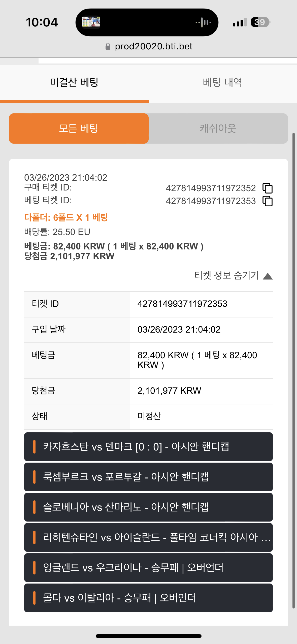The height and width of the screenshot is (644, 297).
Task: Select the 미결산 베팅 tab
Action: (x=74, y=83)
